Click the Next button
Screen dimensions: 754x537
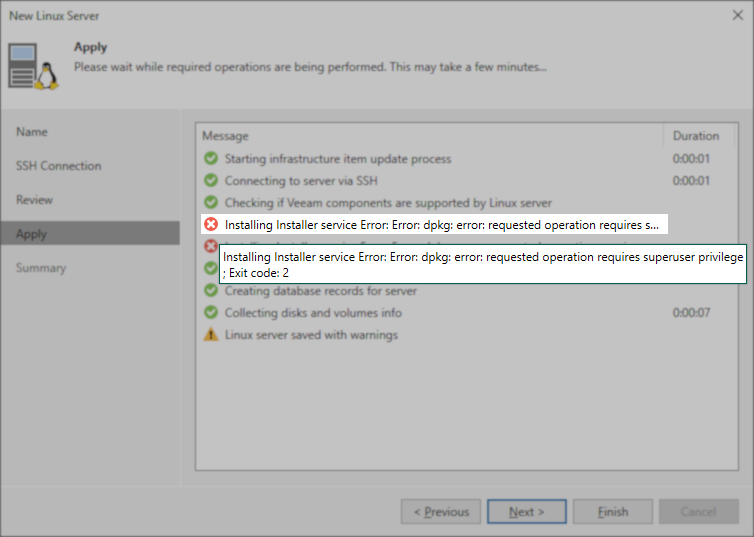click(x=527, y=512)
